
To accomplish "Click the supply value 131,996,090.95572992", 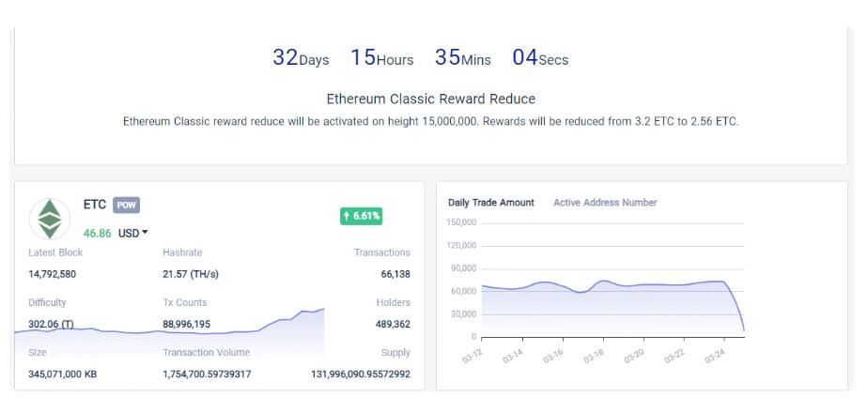I will (361, 374).
